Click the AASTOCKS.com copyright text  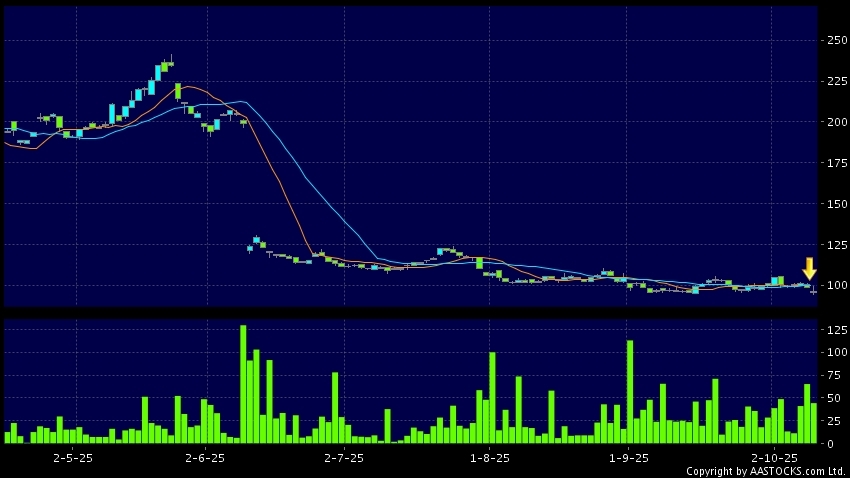(x=765, y=470)
